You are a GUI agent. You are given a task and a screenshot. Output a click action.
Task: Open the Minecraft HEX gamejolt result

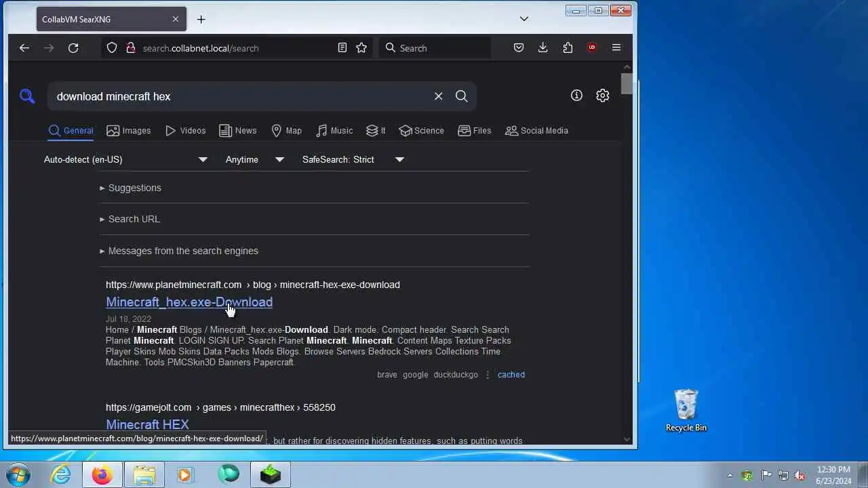pos(147,425)
